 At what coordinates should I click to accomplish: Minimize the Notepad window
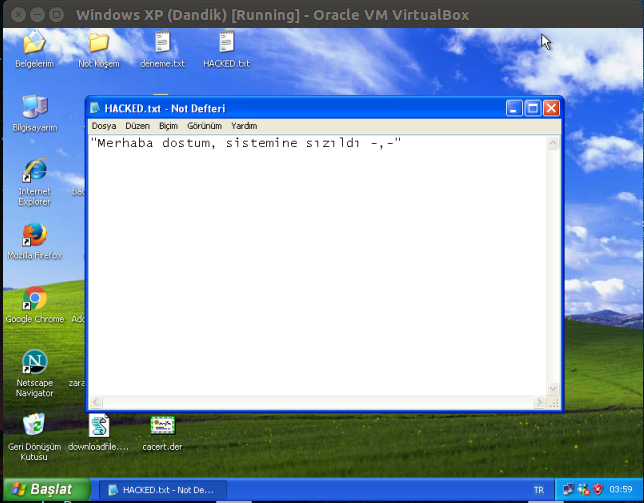click(x=514, y=108)
